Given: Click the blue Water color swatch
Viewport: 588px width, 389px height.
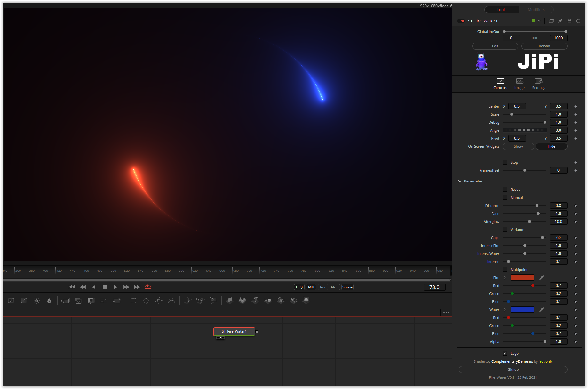Looking at the screenshot, I should click(522, 310).
